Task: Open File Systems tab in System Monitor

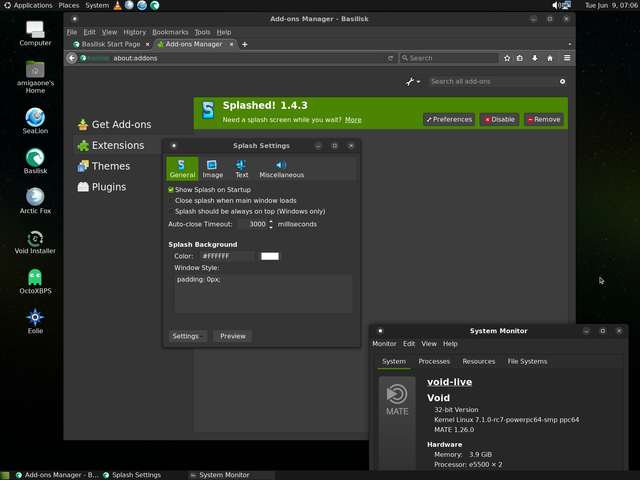Action: pyautogui.click(x=527, y=361)
